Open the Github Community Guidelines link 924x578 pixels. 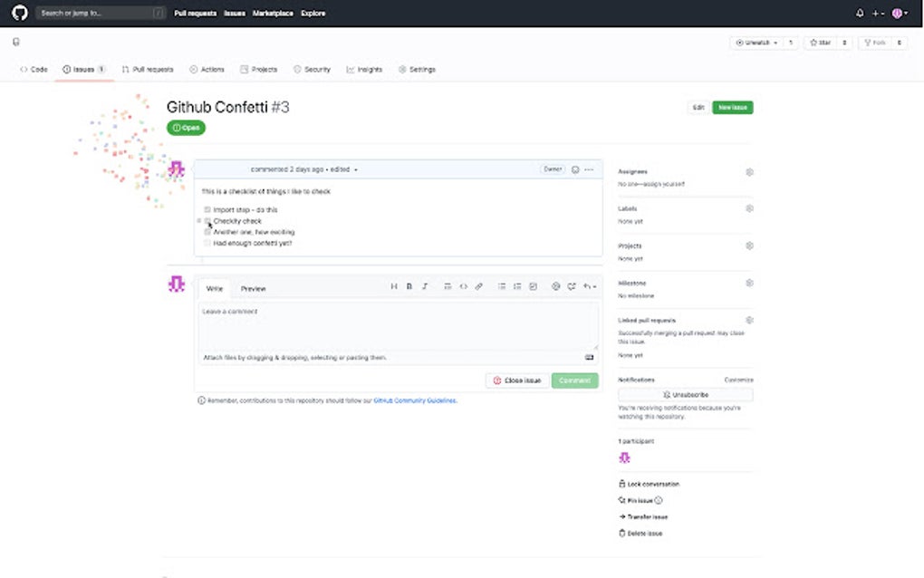click(416, 400)
